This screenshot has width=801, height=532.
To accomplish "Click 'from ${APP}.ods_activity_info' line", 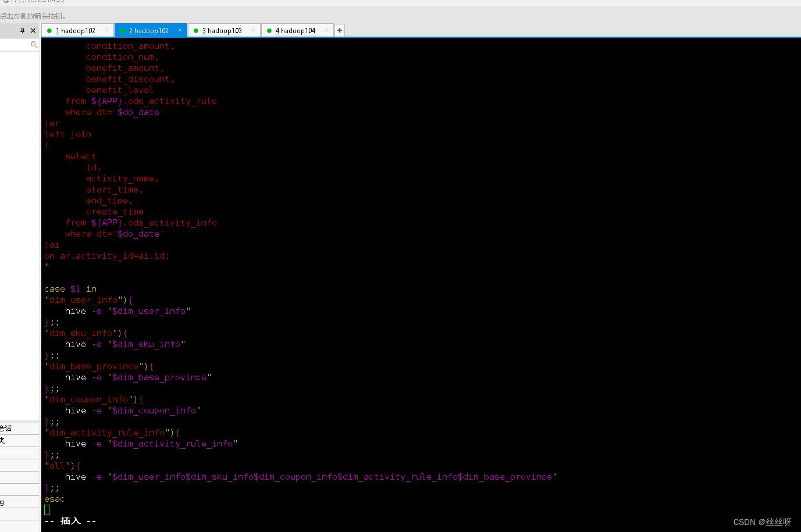I will pyautogui.click(x=141, y=223).
